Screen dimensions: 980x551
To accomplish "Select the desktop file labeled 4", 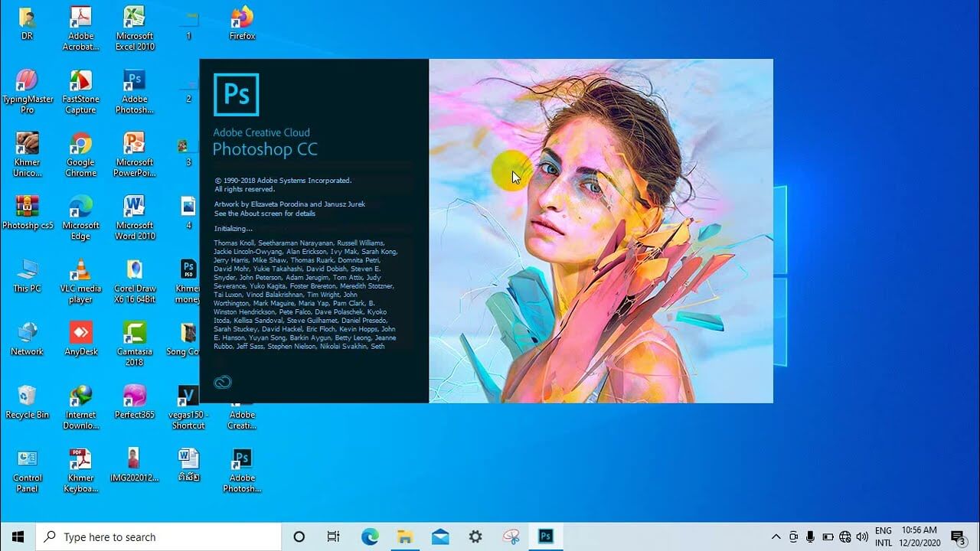I will [188, 214].
